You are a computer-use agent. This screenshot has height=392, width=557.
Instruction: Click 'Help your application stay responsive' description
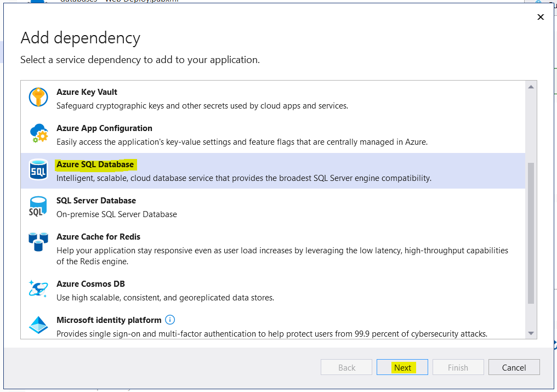[282, 256]
